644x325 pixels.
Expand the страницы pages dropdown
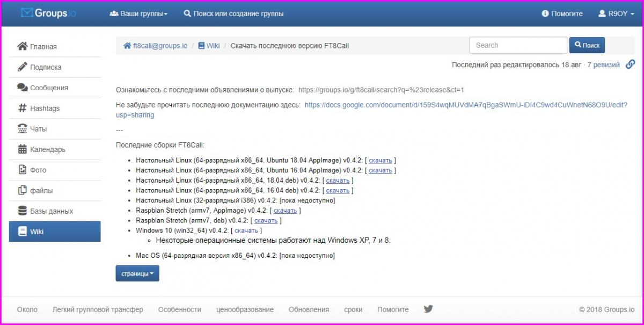point(137,273)
